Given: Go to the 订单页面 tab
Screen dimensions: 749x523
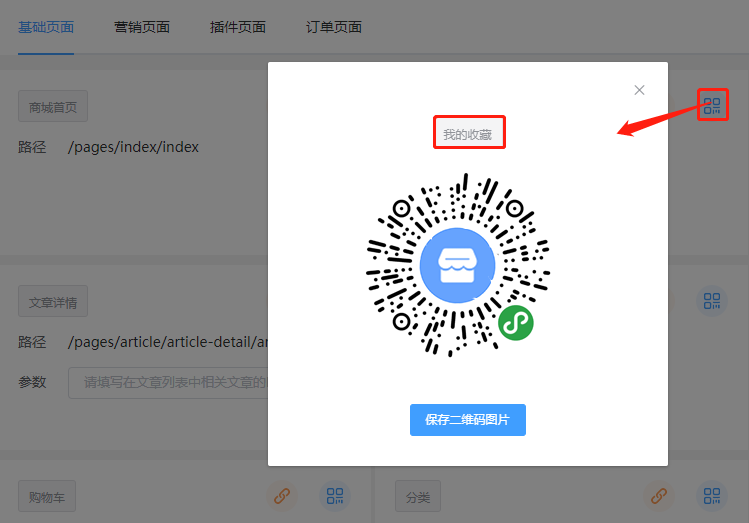Looking at the screenshot, I should tap(334, 27).
